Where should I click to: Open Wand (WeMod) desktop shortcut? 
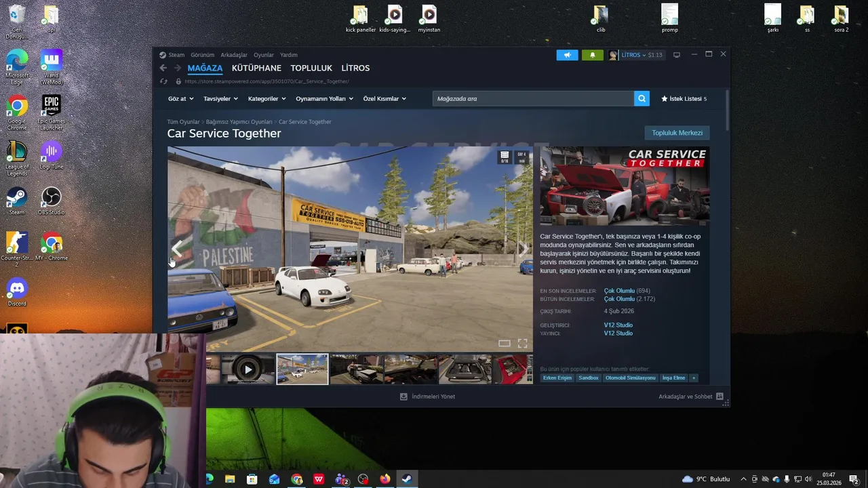click(x=52, y=67)
